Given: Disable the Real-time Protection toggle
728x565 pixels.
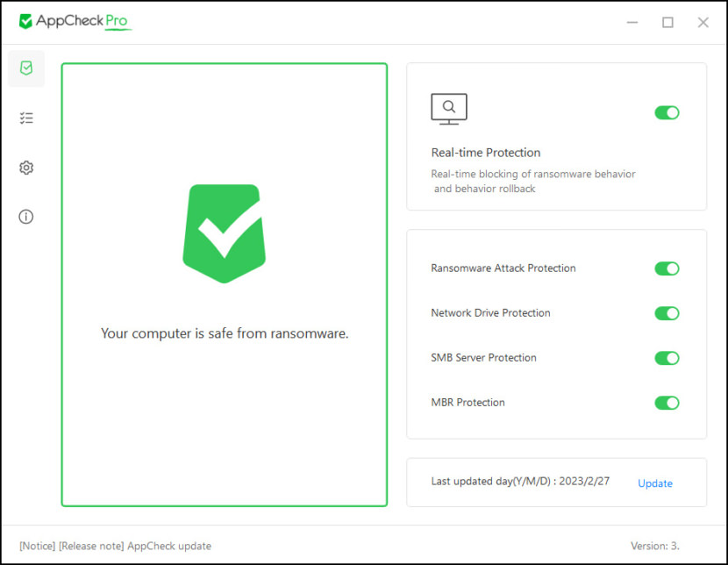Looking at the screenshot, I should (667, 112).
